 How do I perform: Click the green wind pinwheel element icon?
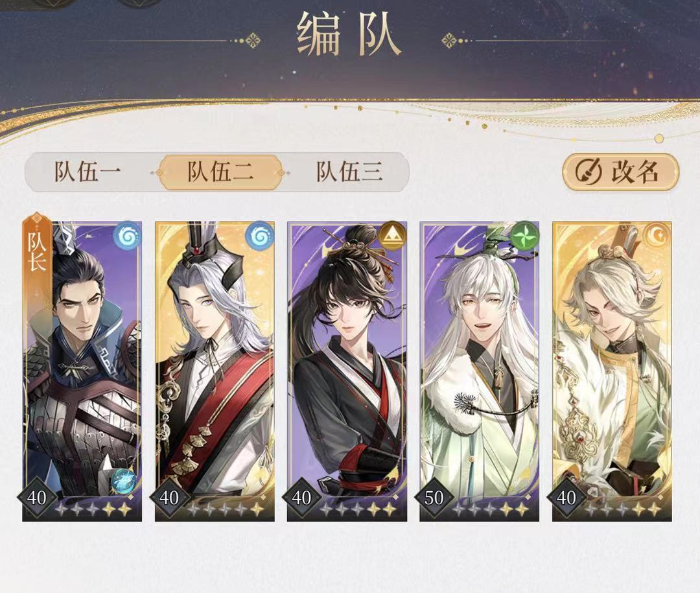tap(525, 235)
